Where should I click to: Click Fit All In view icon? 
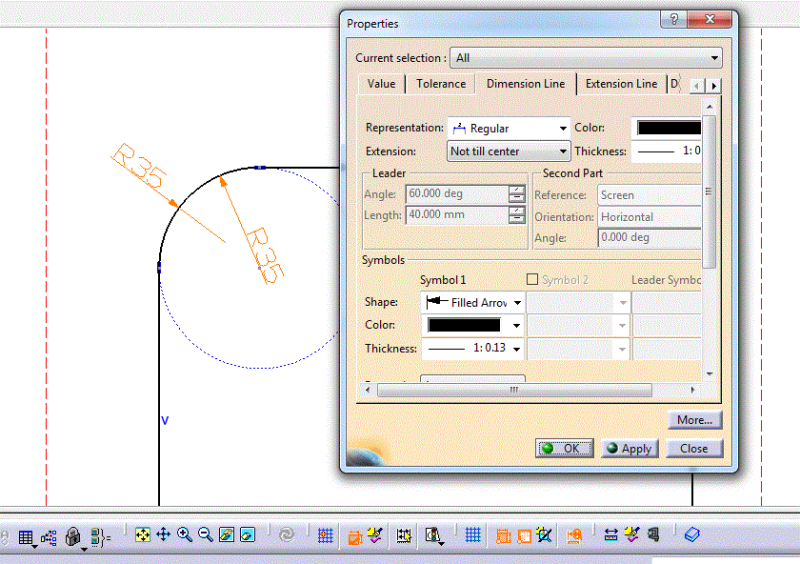click(142, 535)
